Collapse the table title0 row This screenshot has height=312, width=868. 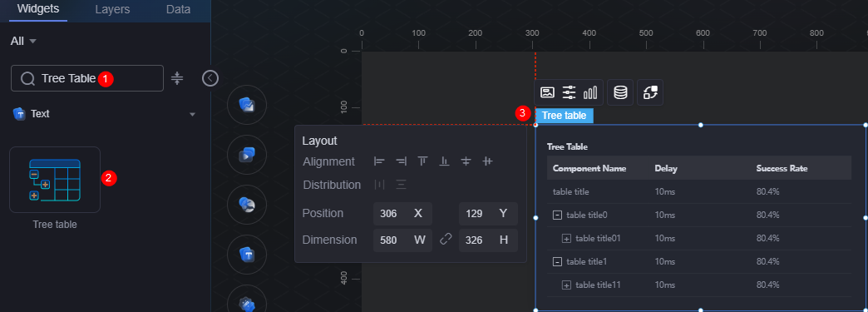pyautogui.click(x=557, y=215)
